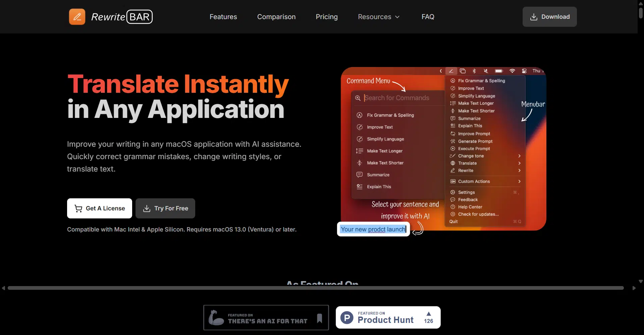Expand the Resources dropdown menu
The image size is (644, 335).
coord(378,17)
